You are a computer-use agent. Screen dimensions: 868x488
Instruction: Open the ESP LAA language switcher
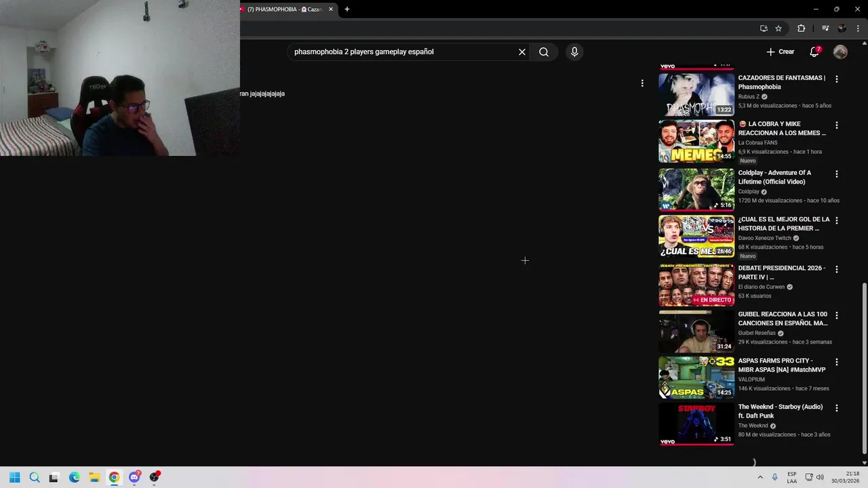[792, 477]
